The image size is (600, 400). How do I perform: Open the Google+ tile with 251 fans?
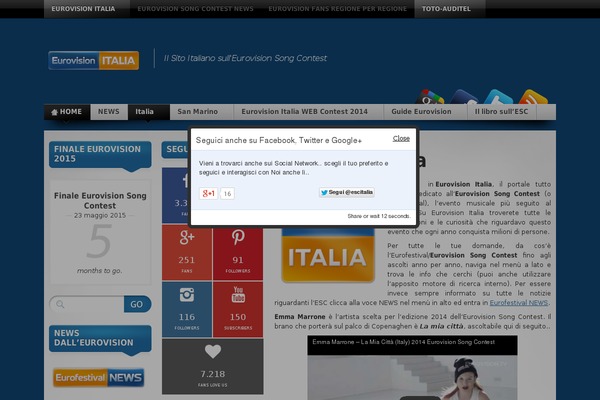click(x=187, y=253)
